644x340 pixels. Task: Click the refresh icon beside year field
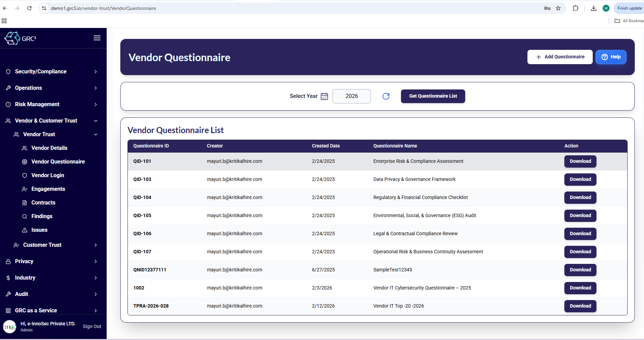coord(386,96)
